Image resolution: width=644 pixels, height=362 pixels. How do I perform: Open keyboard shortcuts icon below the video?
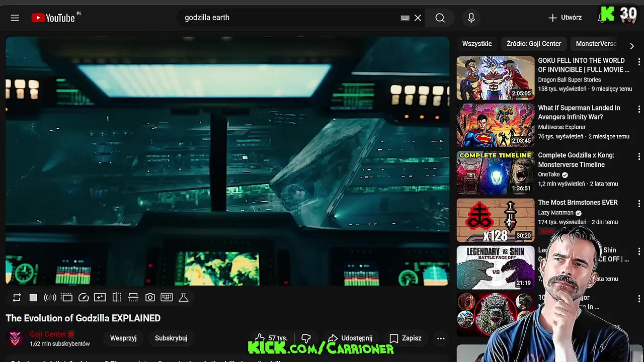click(x=167, y=298)
